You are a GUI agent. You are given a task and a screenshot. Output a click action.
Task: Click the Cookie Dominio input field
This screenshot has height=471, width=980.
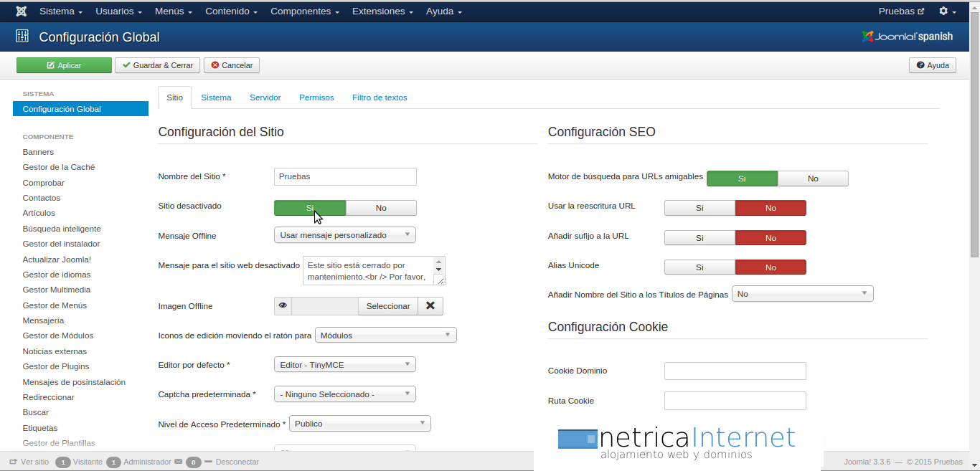pos(735,371)
